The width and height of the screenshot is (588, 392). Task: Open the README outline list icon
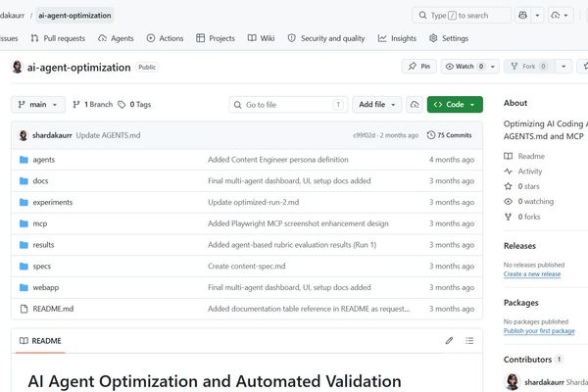click(469, 341)
